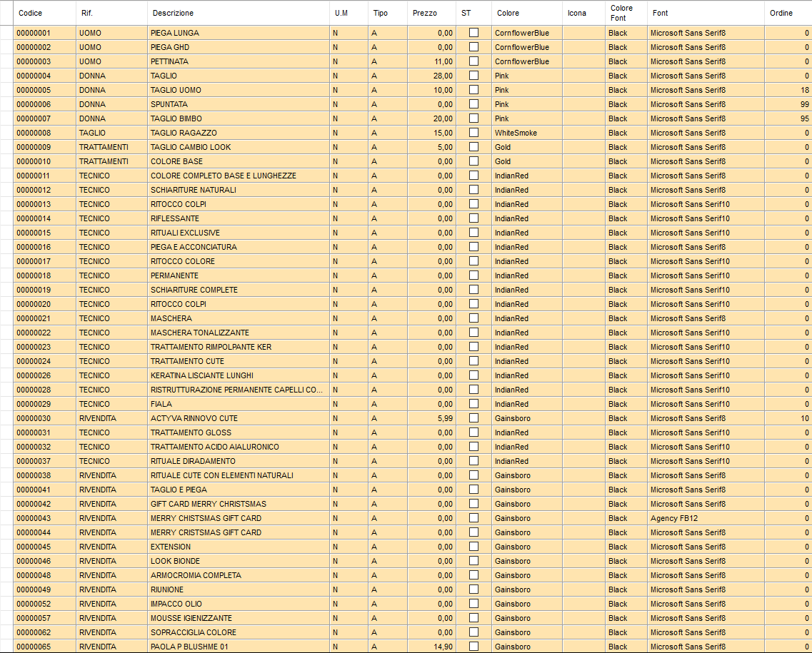Select code cell 00000042
Screen dimensions: 812x653
coord(44,504)
